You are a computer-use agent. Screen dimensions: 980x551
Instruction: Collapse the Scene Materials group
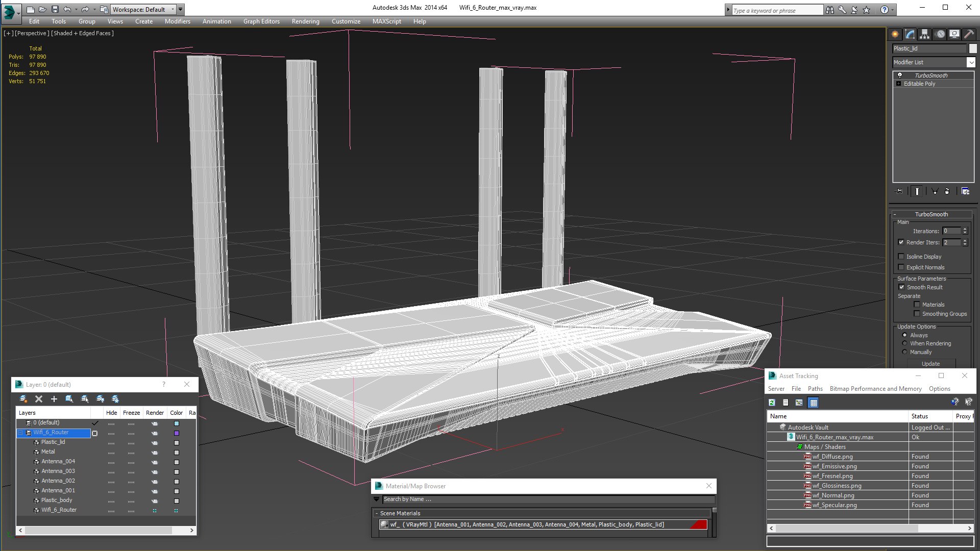(377, 513)
